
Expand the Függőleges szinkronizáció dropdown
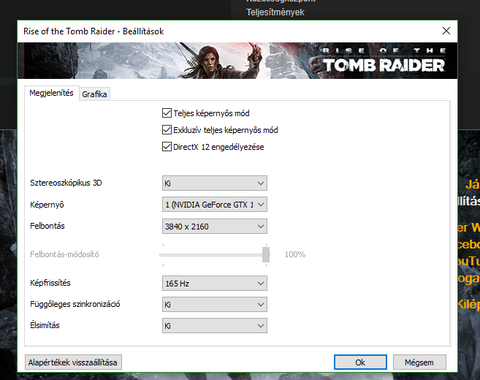214,304
